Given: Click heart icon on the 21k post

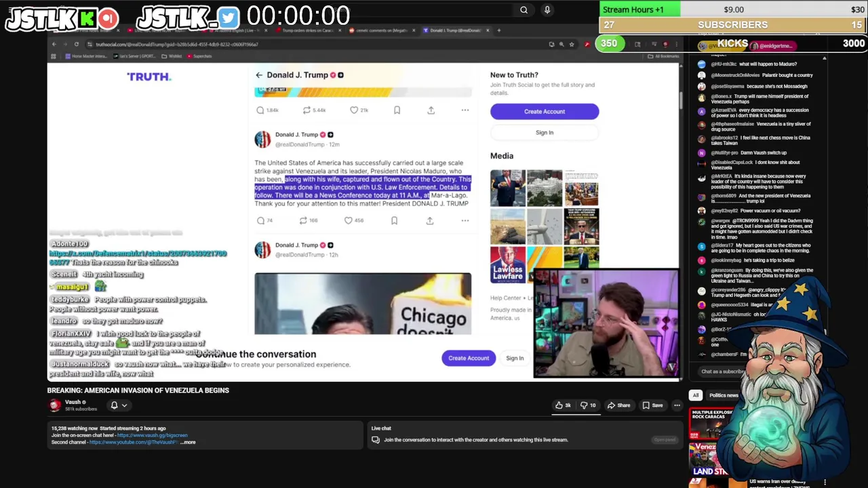Looking at the screenshot, I should 354,110.
